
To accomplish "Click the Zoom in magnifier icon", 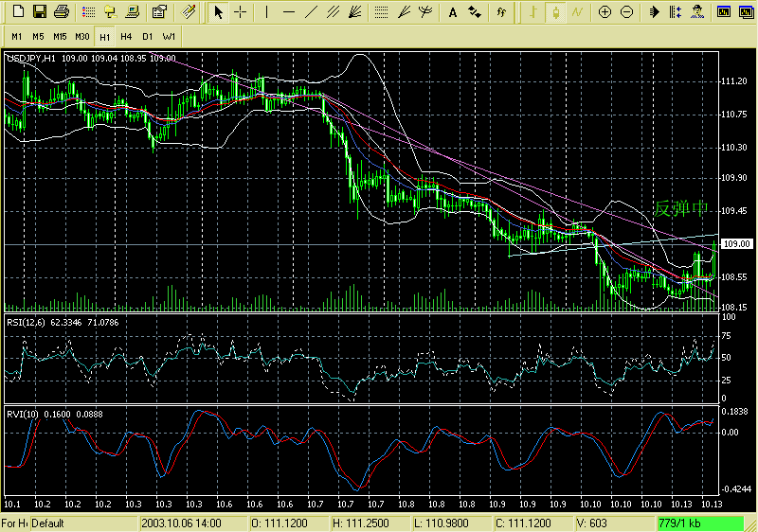I will [x=605, y=12].
